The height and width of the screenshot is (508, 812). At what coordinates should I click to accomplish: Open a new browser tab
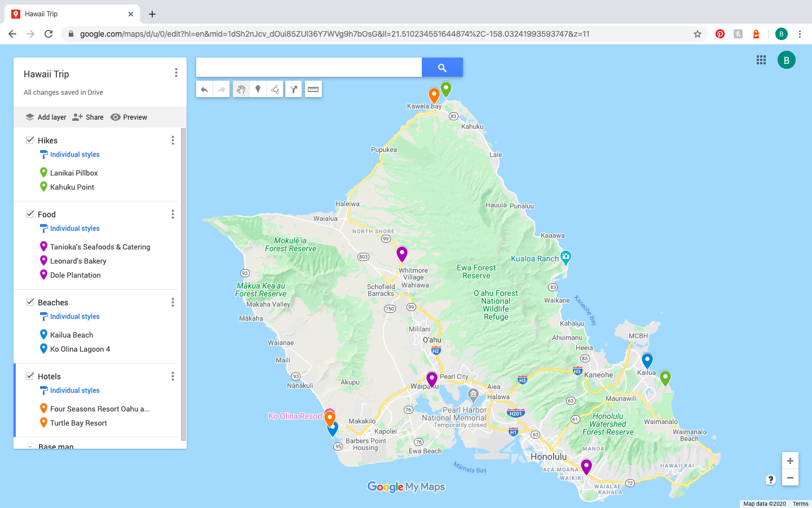click(152, 14)
